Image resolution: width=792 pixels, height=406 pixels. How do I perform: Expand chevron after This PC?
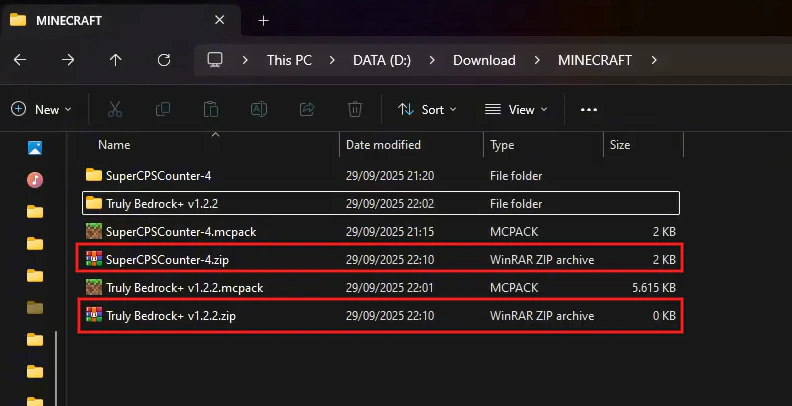point(332,60)
